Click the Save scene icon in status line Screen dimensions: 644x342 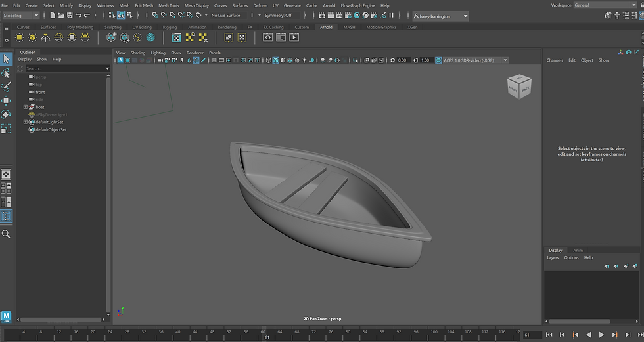[70, 16]
